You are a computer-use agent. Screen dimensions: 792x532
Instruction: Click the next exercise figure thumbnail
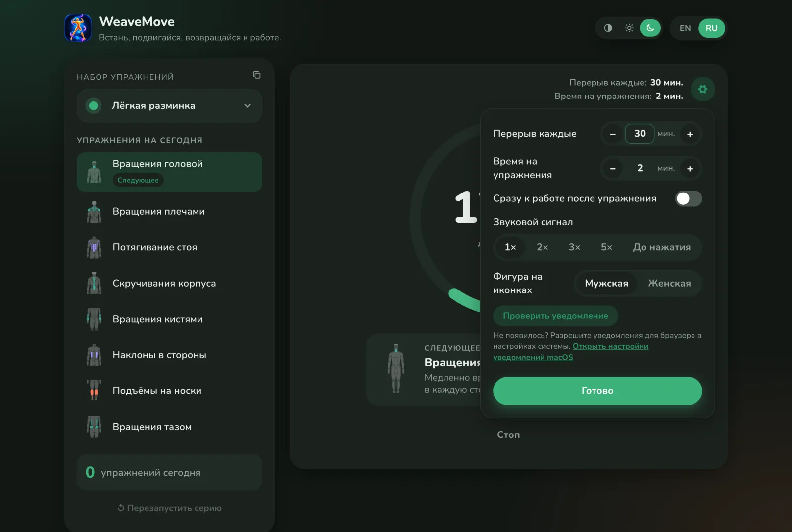point(396,369)
